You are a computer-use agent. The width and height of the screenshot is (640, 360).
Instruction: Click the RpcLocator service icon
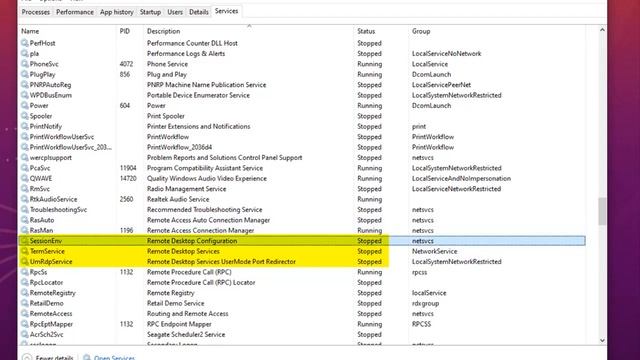24,282
